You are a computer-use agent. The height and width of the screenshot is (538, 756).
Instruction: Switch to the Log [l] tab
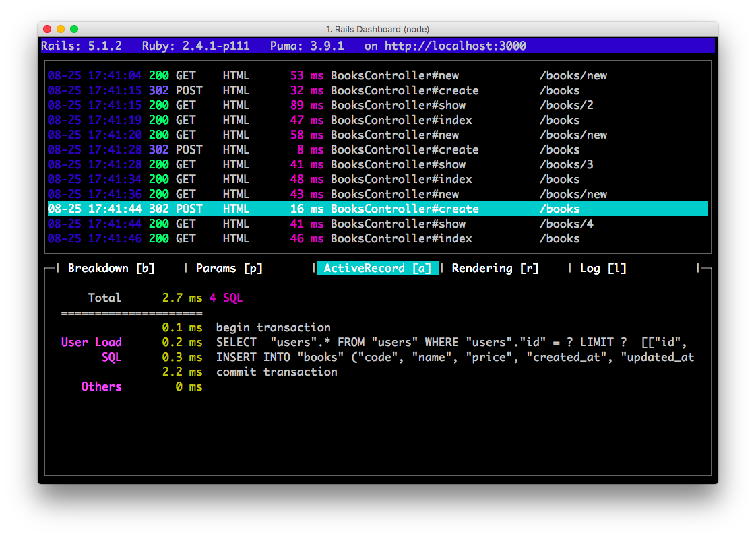(x=602, y=268)
